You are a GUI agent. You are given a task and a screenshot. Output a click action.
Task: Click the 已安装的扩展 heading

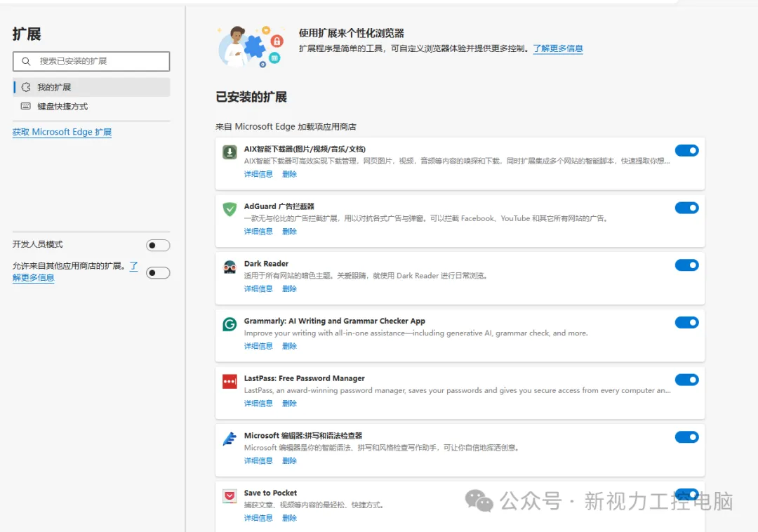251,97
